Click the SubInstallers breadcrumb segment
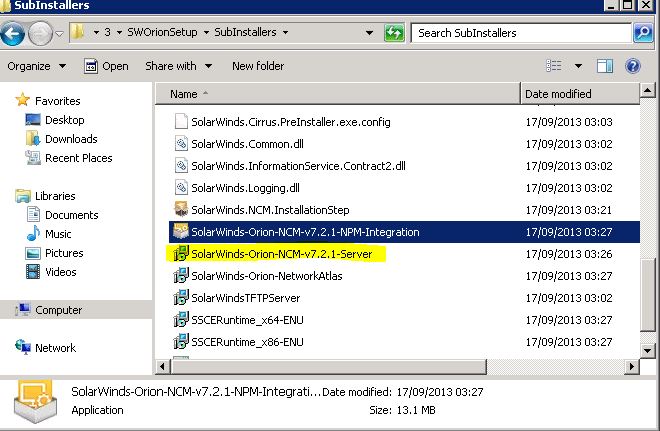Image resolution: width=660 pixels, height=431 pixels. tap(245, 32)
